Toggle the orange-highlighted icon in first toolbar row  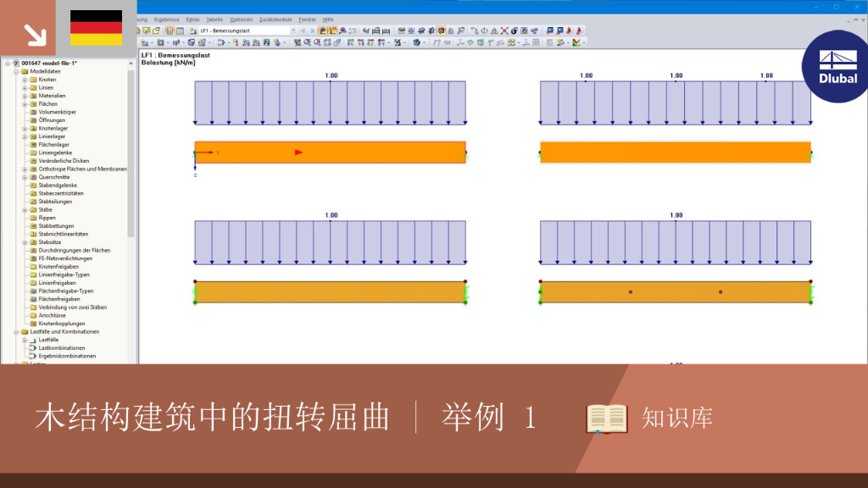click(441, 31)
